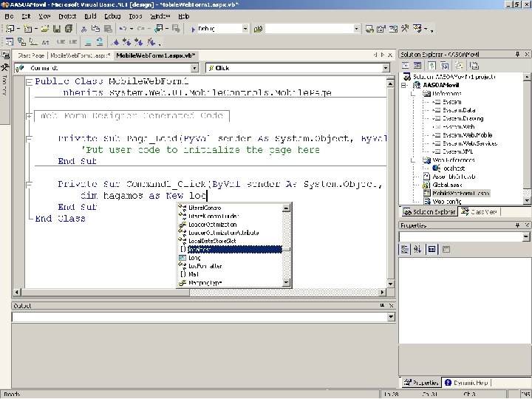Expand the Web Form Designer Generated Code region

(x=30, y=116)
